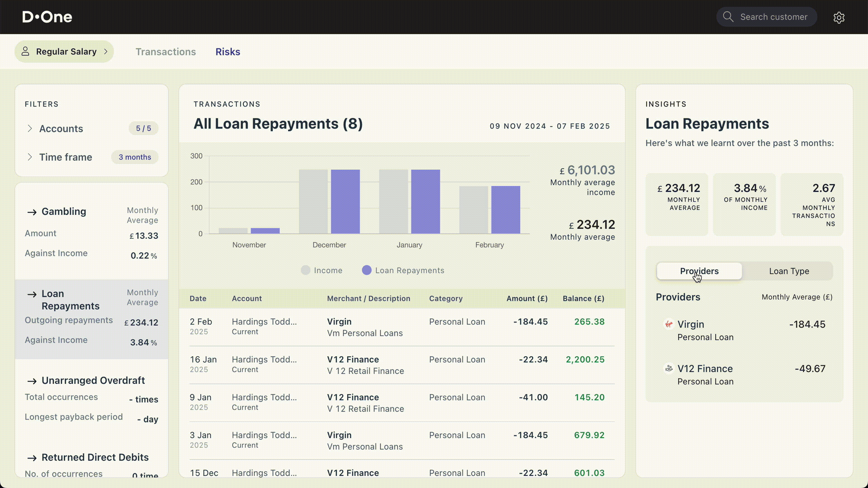
Task: Open the Regular Salary customer dropdown
Action: tap(64, 52)
